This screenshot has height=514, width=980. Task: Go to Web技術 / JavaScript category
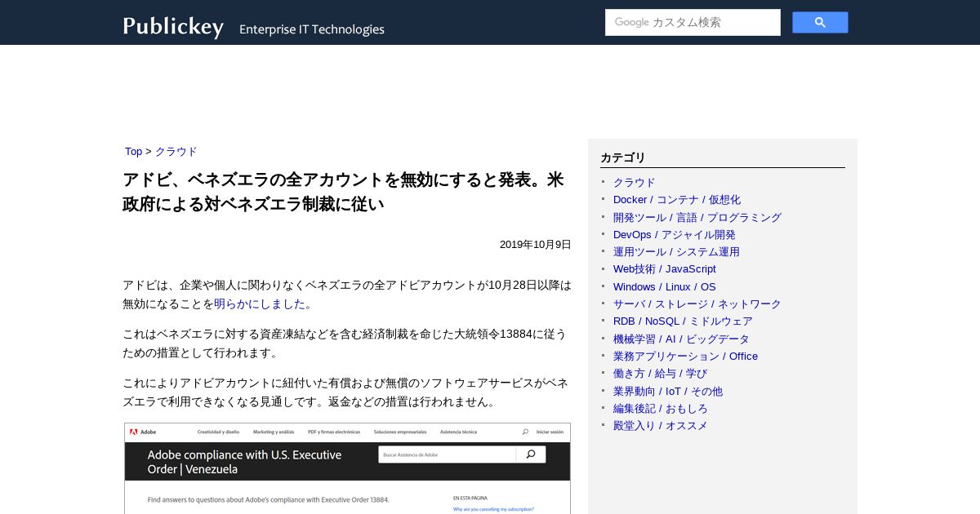[x=665, y=268]
